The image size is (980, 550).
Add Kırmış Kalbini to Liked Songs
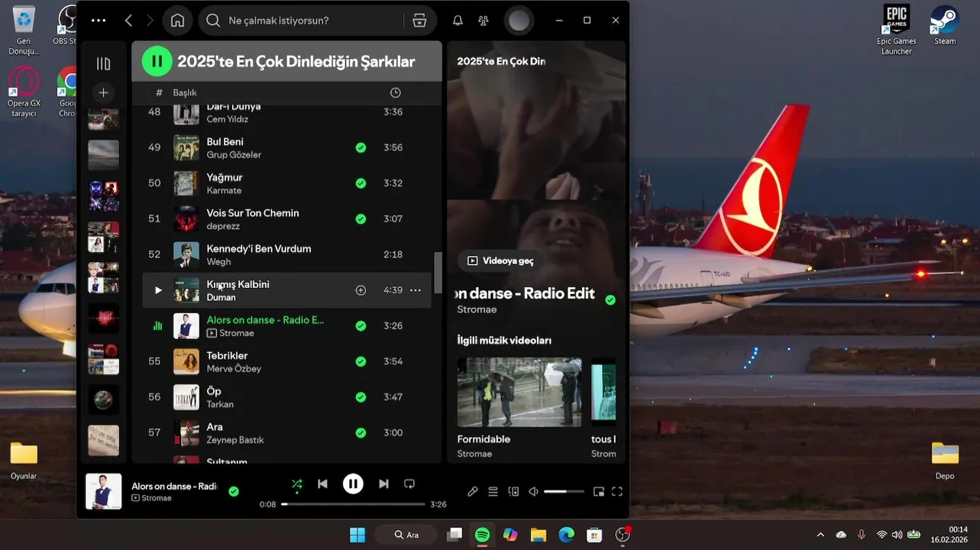[x=361, y=290]
